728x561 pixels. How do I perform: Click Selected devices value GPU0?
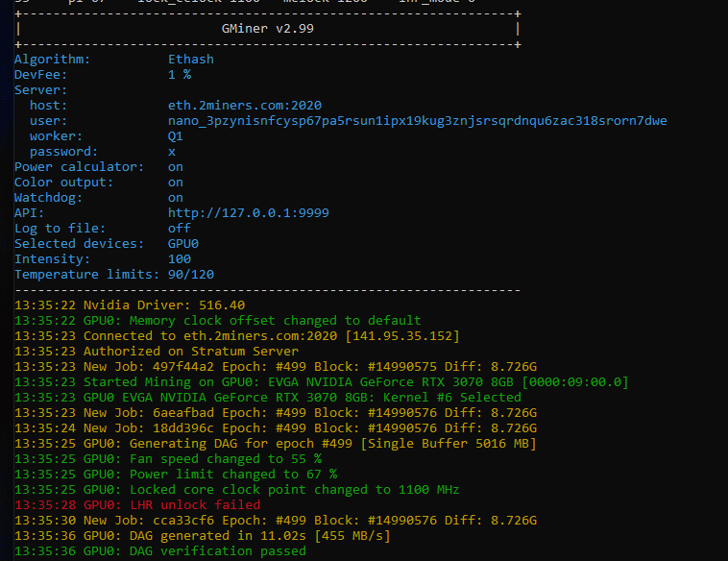(183, 243)
